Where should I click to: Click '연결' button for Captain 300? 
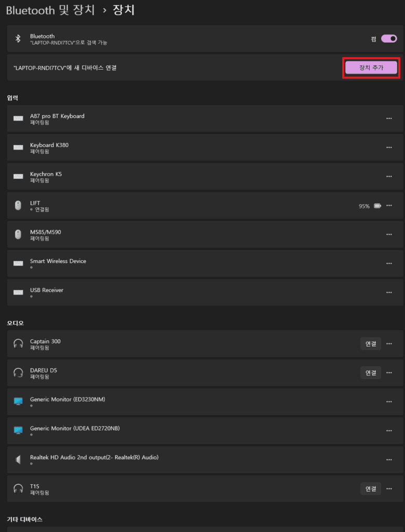click(x=371, y=344)
